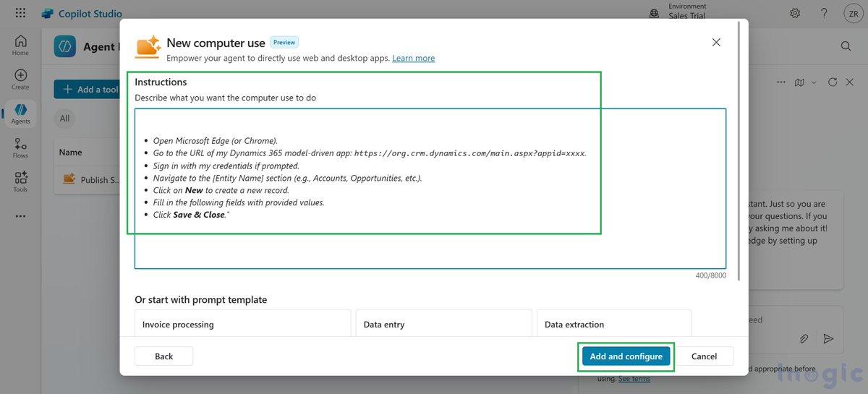Open Create in the left sidebar
868x394 pixels.
(20, 80)
